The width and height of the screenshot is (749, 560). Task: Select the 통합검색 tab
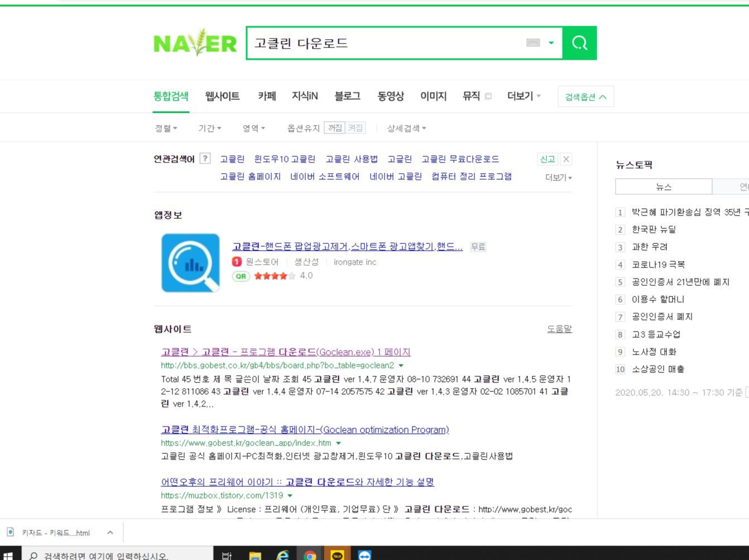171,96
